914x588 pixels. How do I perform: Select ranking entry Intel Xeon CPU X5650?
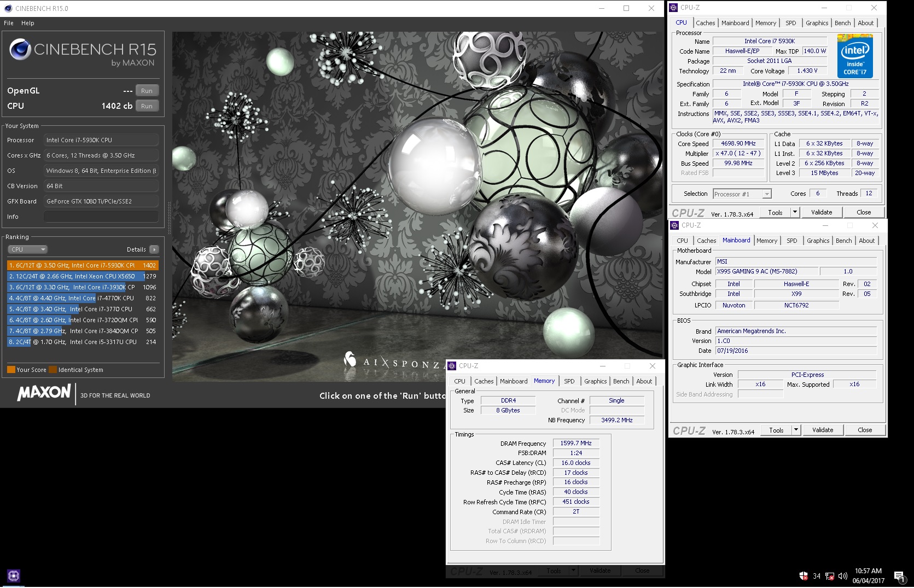coord(83,276)
